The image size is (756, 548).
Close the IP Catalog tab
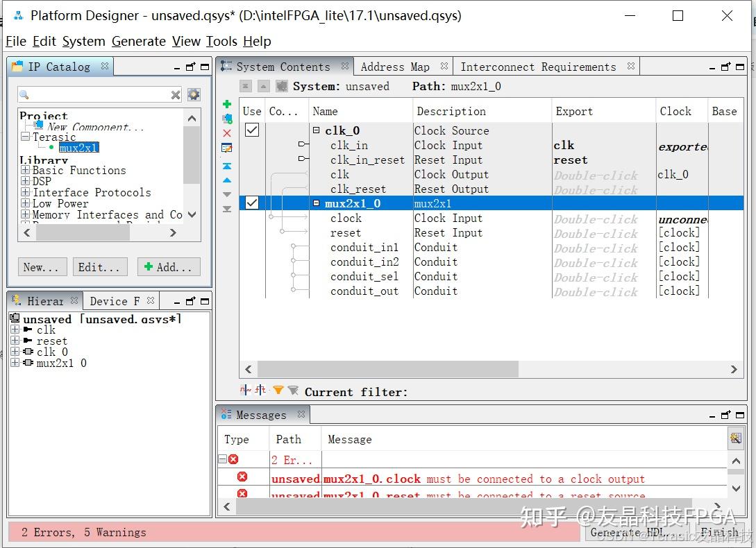(105, 66)
